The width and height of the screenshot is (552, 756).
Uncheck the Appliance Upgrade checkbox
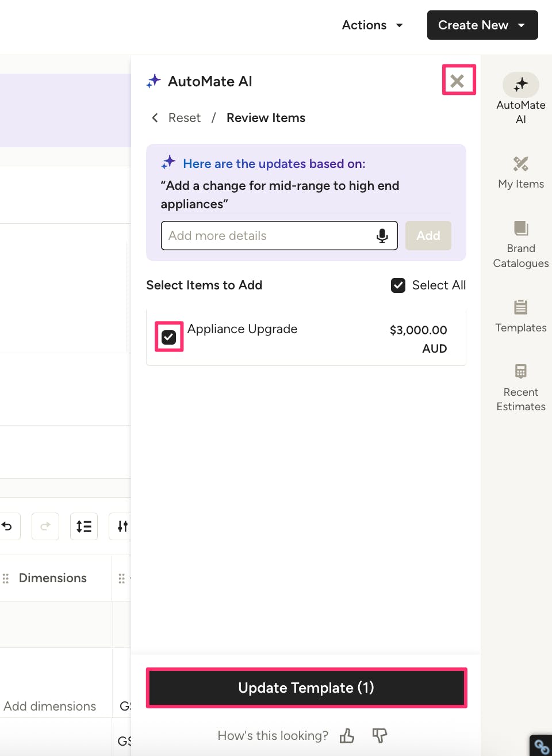(169, 337)
